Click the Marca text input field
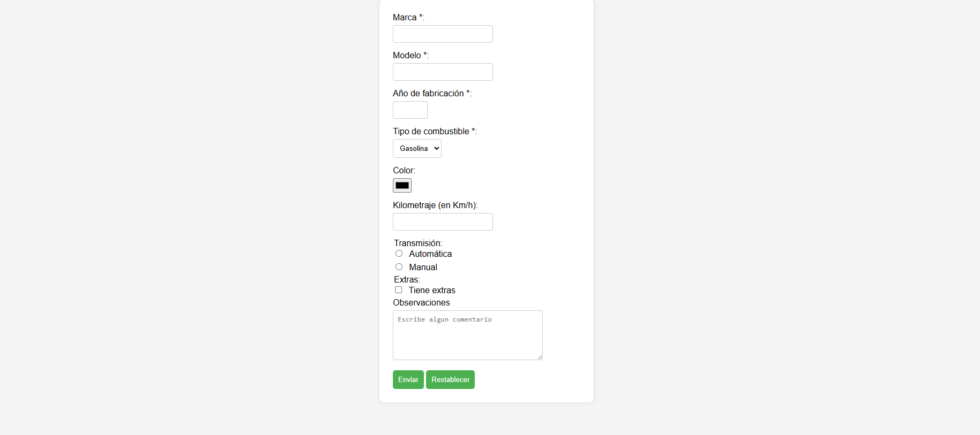This screenshot has width=980, height=435. tap(443, 34)
